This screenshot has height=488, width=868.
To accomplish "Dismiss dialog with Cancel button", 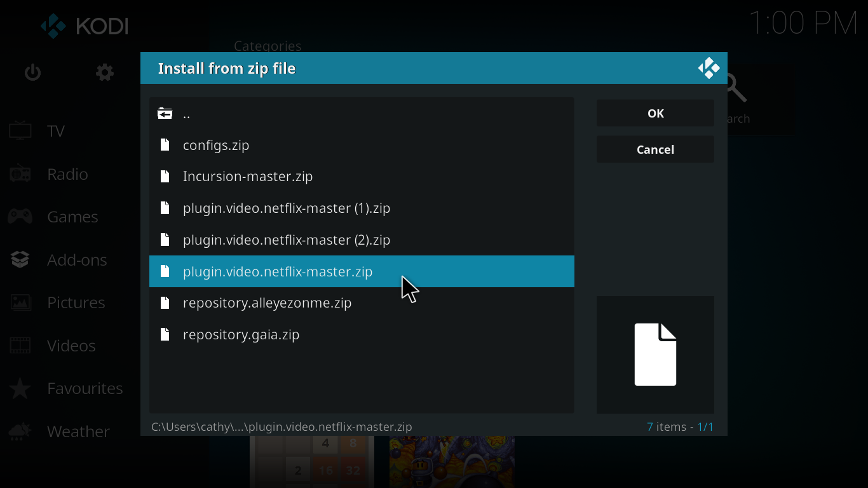I will coord(655,149).
